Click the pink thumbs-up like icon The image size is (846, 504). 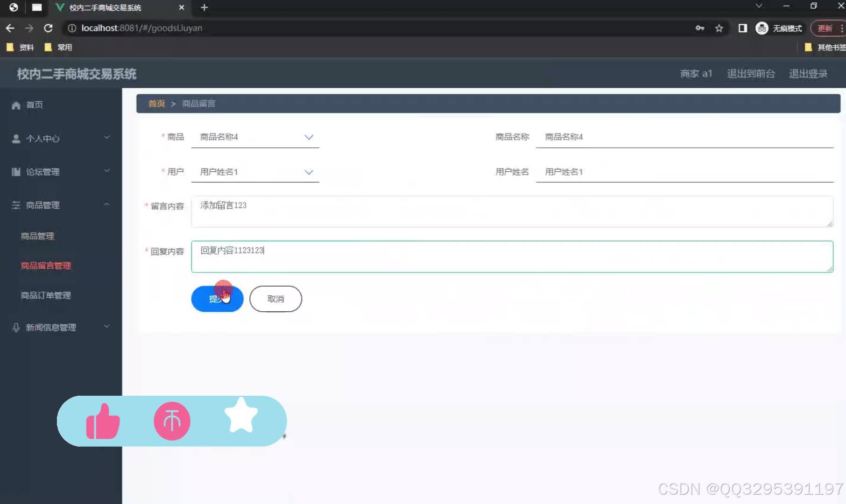[103, 421]
